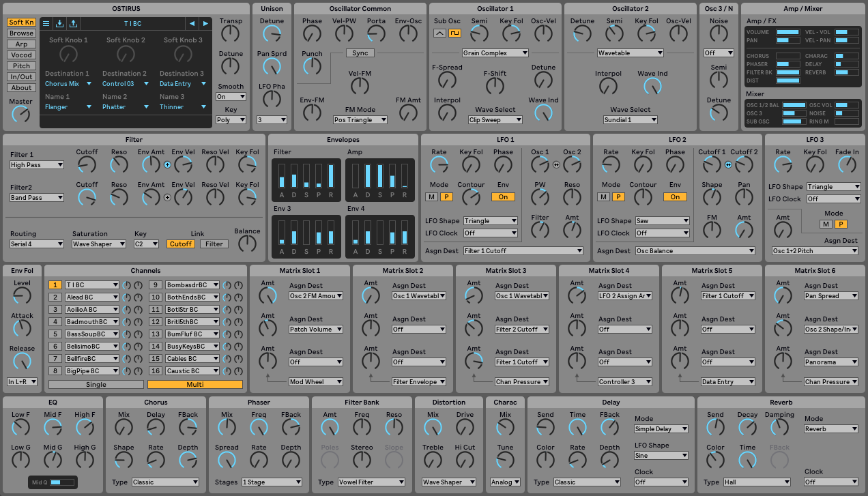Select the Sub Osc square wave icon

click(x=454, y=33)
